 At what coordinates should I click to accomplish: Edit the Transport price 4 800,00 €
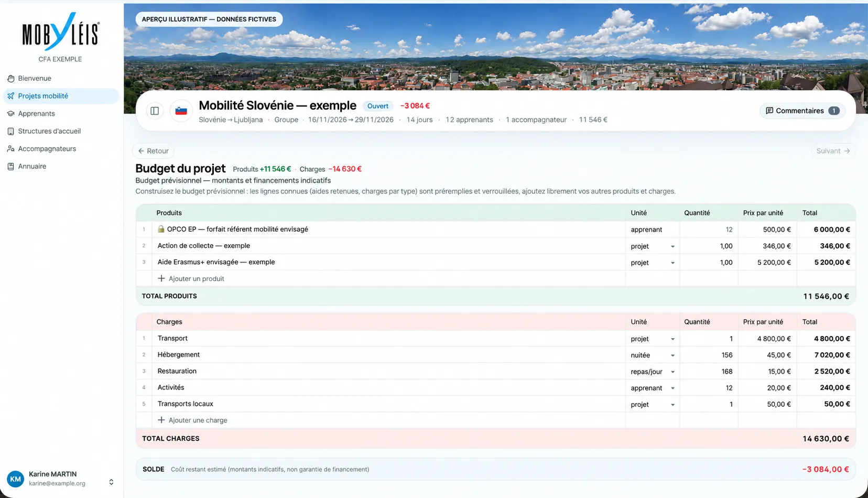(767, 339)
